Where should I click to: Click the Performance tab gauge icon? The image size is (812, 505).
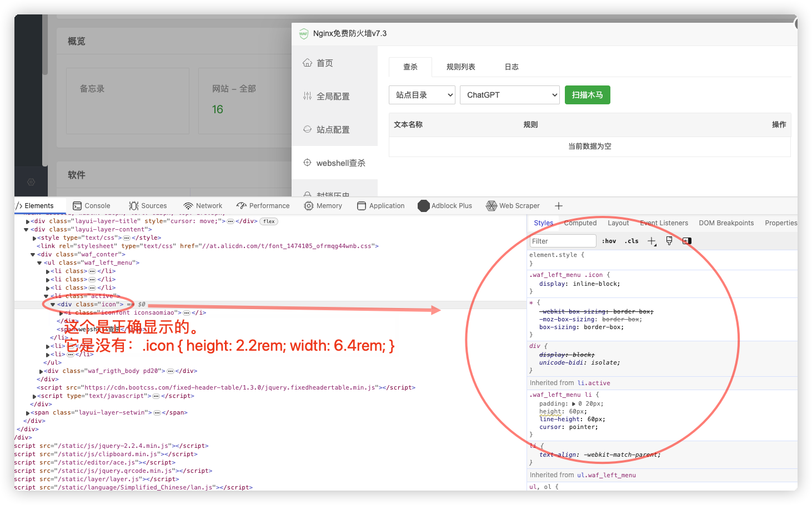point(242,206)
